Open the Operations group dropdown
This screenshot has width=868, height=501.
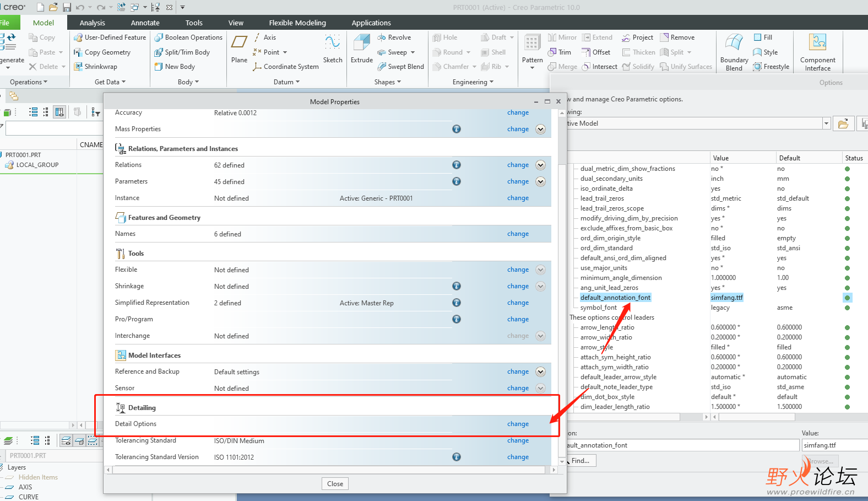[x=29, y=82]
